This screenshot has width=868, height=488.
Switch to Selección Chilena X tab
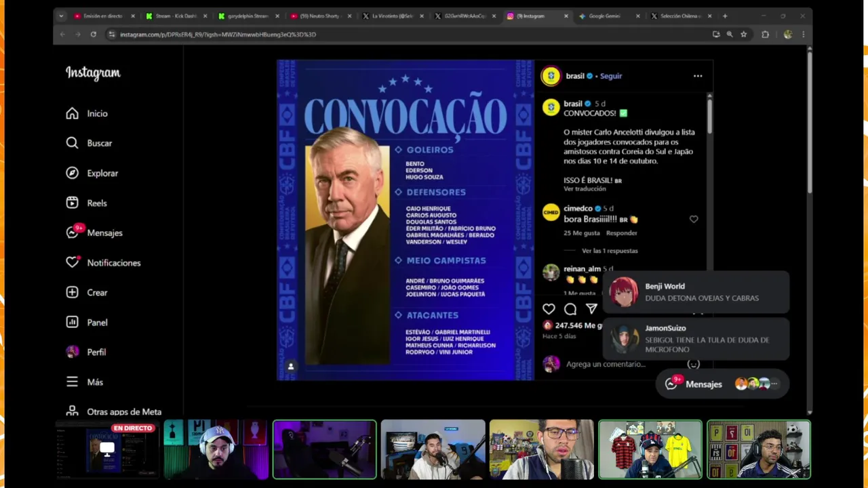click(682, 16)
